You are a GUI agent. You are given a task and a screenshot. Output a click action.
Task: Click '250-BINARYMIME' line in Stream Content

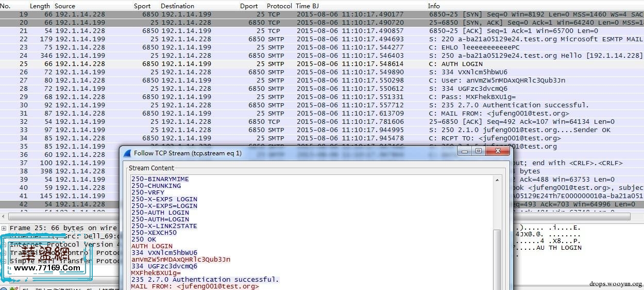pos(160,179)
